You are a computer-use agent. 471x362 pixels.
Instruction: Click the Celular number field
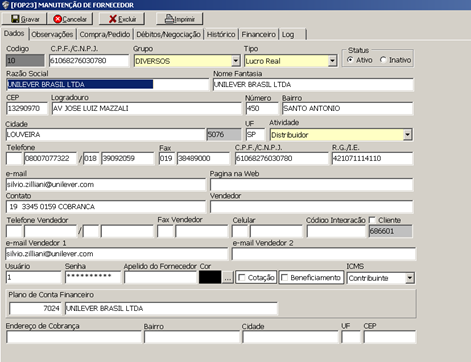[x=276, y=231]
